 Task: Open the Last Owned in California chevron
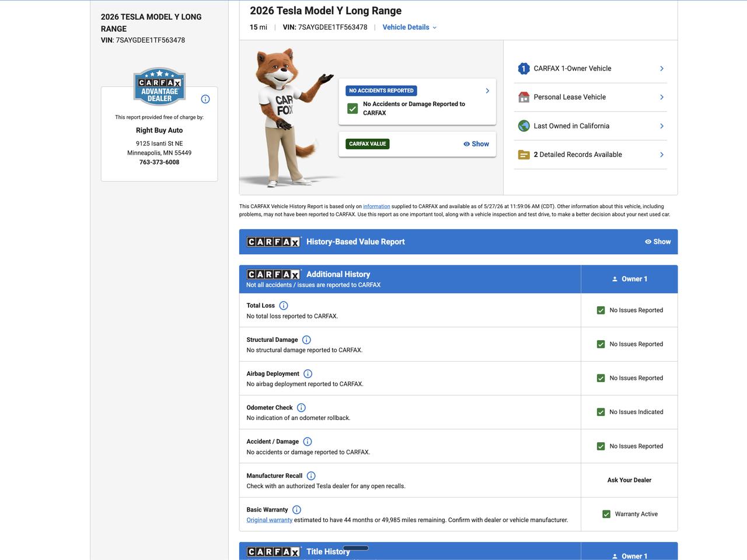[662, 126]
